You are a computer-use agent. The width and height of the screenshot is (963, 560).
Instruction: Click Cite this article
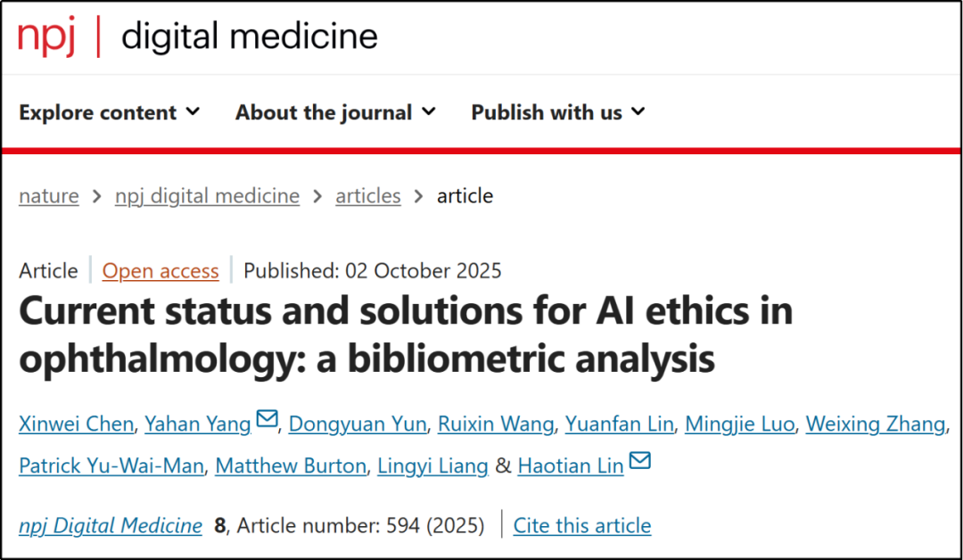pos(581,526)
